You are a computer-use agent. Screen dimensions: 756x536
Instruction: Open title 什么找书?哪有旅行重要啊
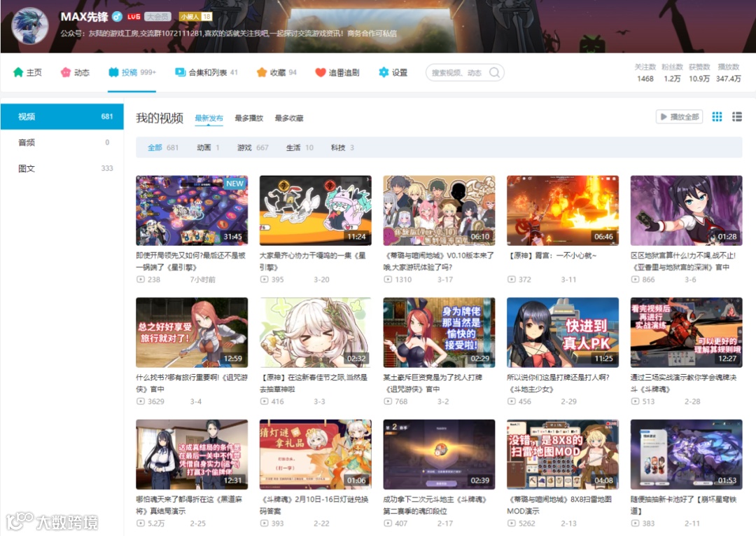point(192,383)
